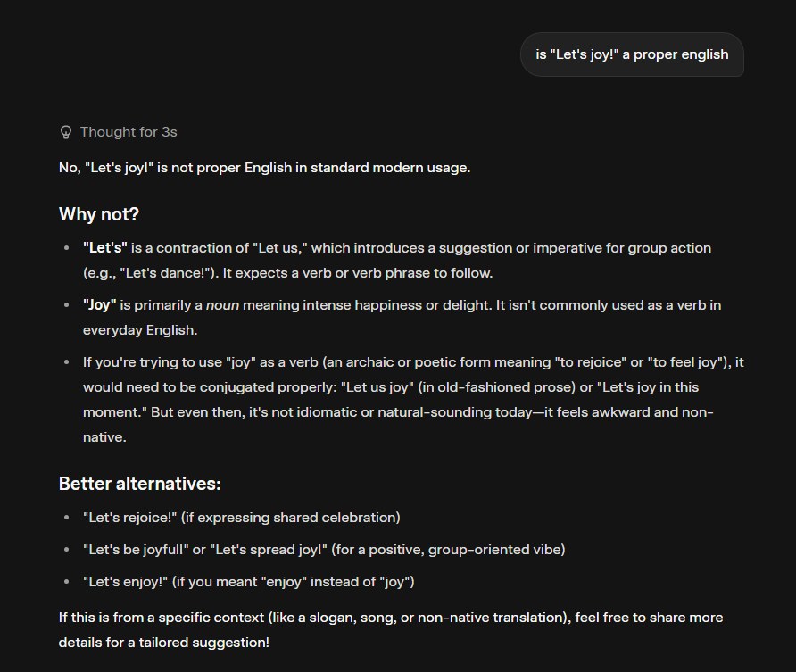The image size is (796, 672).
Task: Click the closing paragraph starting "If this is from"
Action: click(391, 618)
